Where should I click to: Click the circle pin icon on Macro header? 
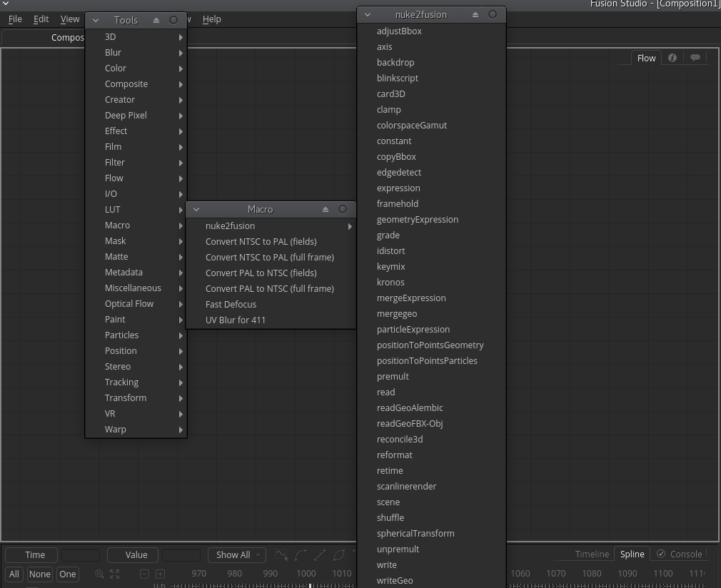(343, 209)
